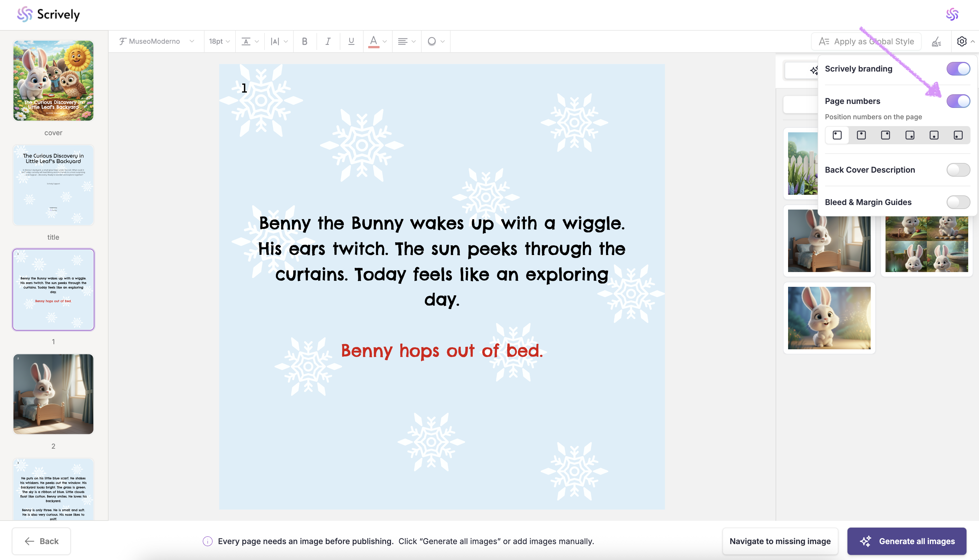The height and width of the screenshot is (560, 979).
Task: Select bottom-right page number position
Action: (909, 135)
